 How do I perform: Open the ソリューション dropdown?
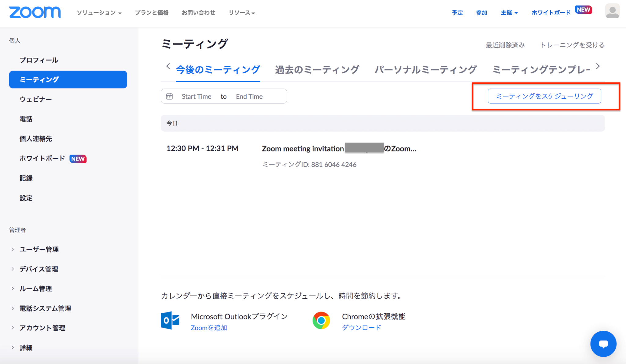click(98, 13)
